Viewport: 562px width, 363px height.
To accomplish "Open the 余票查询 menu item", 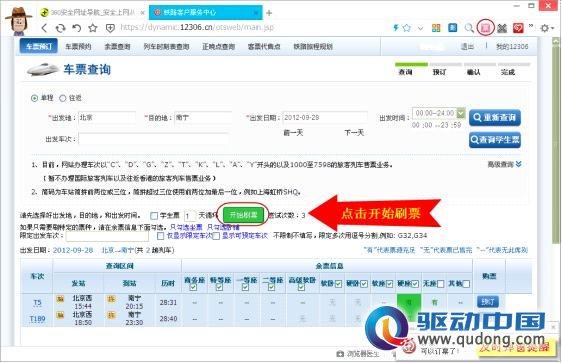I will point(117,47).
